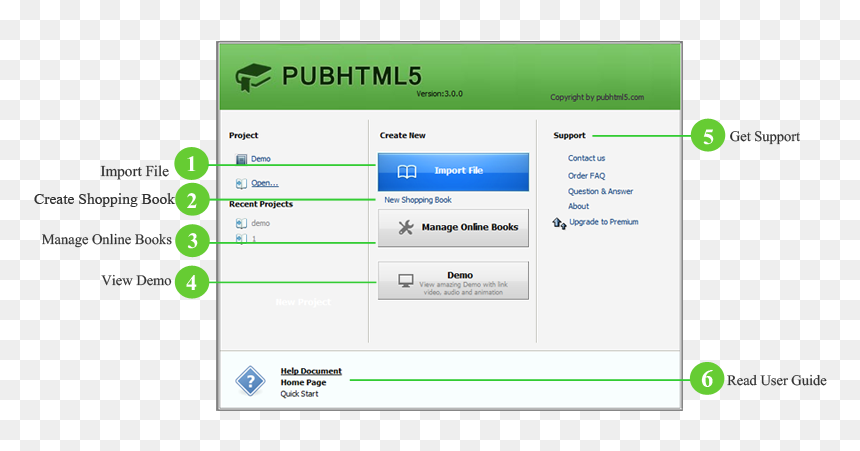This screenshot has width=860, height=451.
Task: Click the About link
Action: [579, 206]
